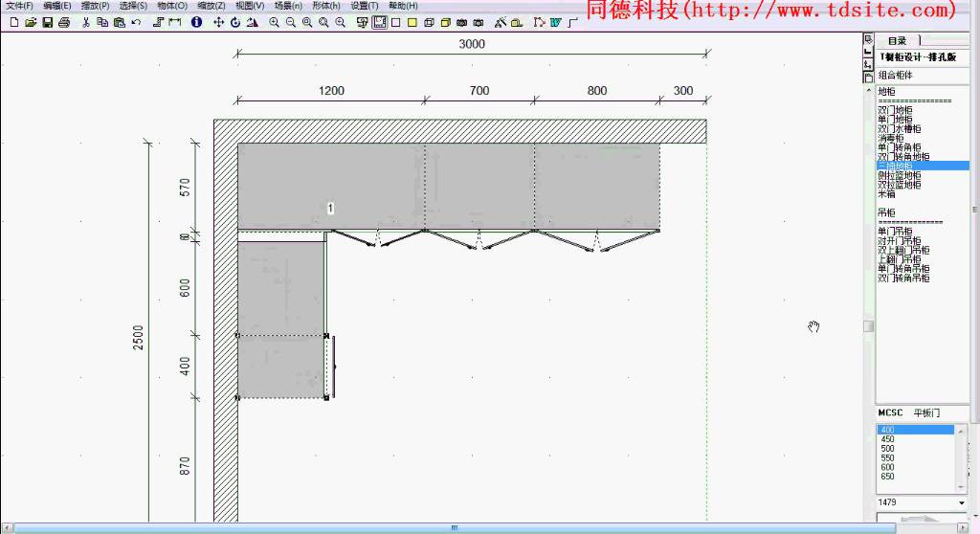Click the Cut scissors icon

click(x=86, y=22)
